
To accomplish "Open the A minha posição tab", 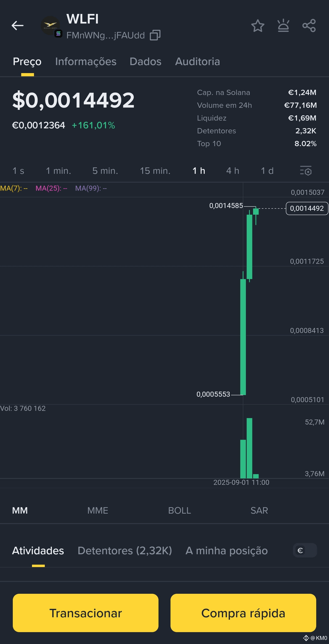I will tap(227, 551).
